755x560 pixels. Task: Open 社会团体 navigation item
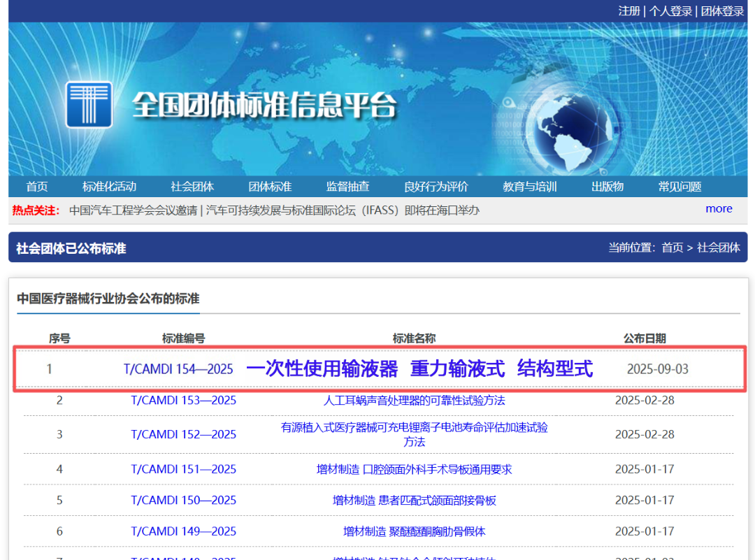point(192,187)
